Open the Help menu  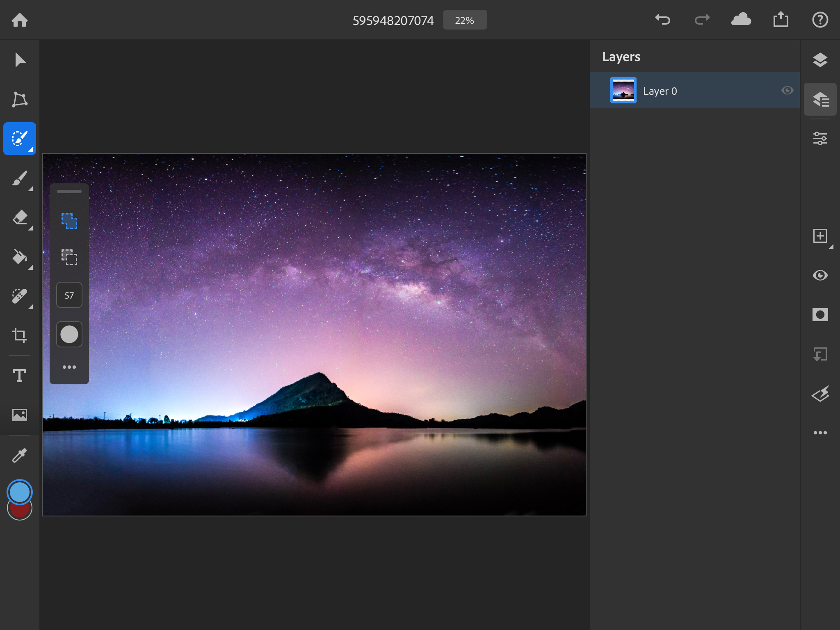tap(820, 19)
